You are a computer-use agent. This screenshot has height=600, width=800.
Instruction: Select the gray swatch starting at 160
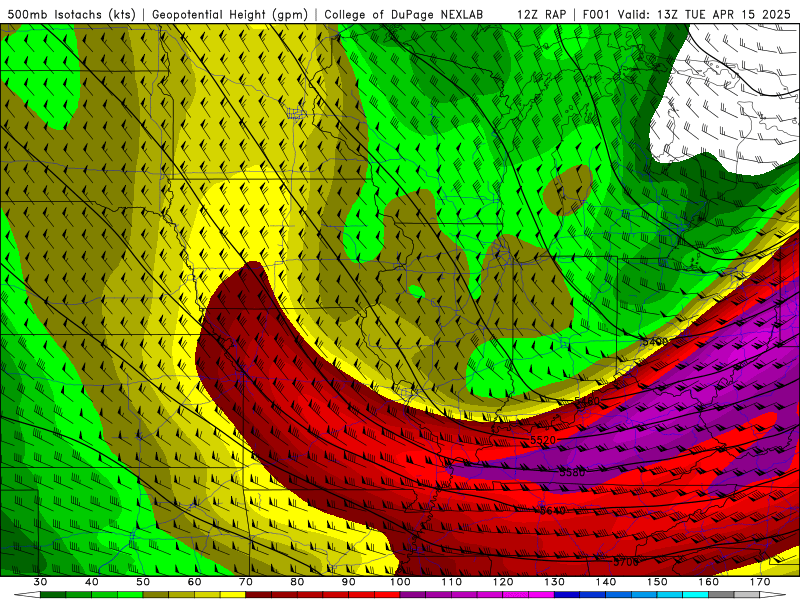click(722, 595)
